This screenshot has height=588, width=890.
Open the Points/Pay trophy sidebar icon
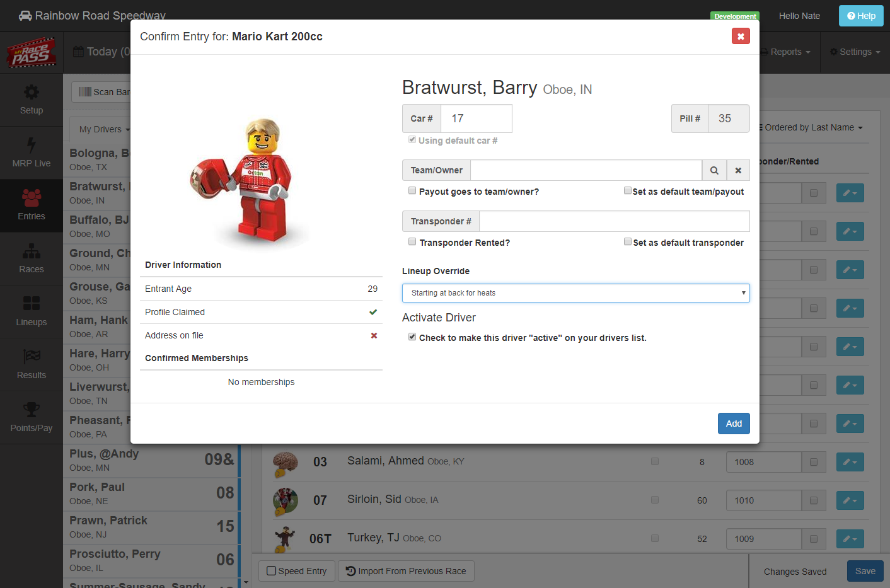pos(32,418)
